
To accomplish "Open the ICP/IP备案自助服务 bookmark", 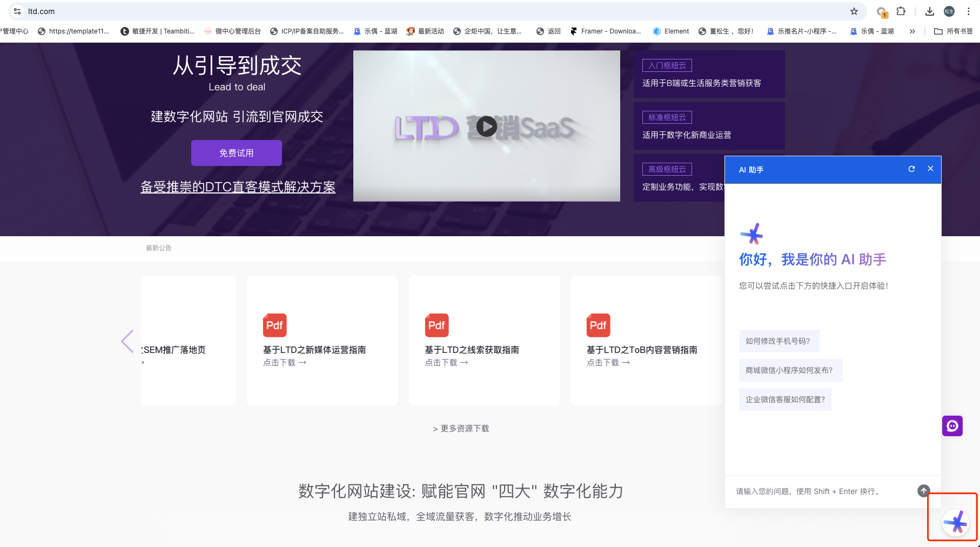I will pos(307,31).
